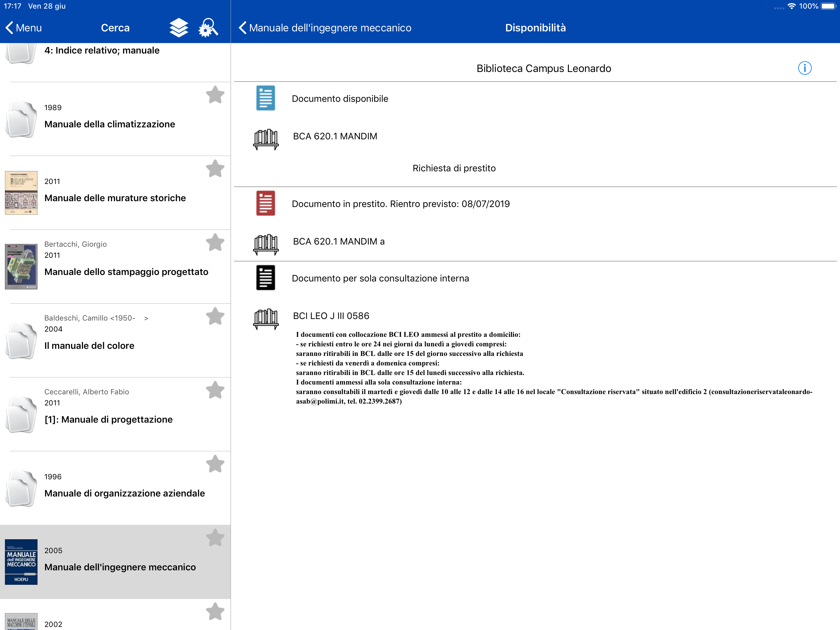Tap Manuale dell'ingegnere meccanico cover thumbnail
The height and width of the screenshot is (630, 840).
(x=21, y=562)
